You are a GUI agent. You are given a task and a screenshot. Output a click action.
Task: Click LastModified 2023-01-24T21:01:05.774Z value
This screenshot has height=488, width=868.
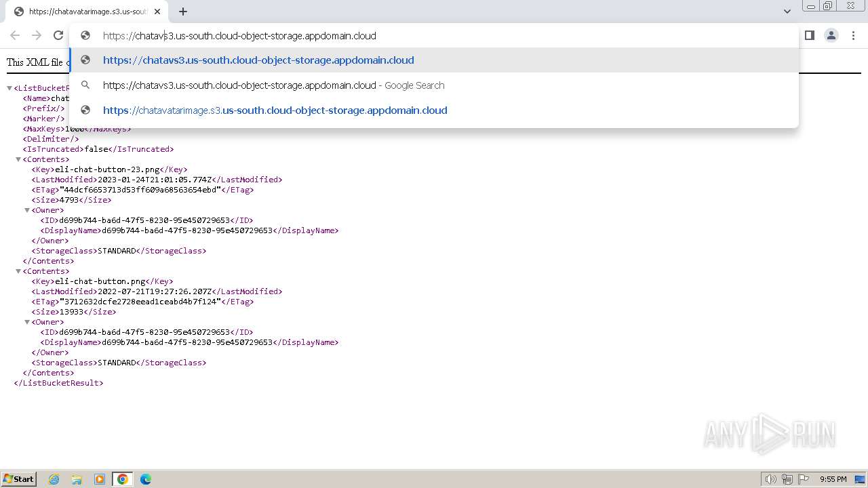coord(155,180)
